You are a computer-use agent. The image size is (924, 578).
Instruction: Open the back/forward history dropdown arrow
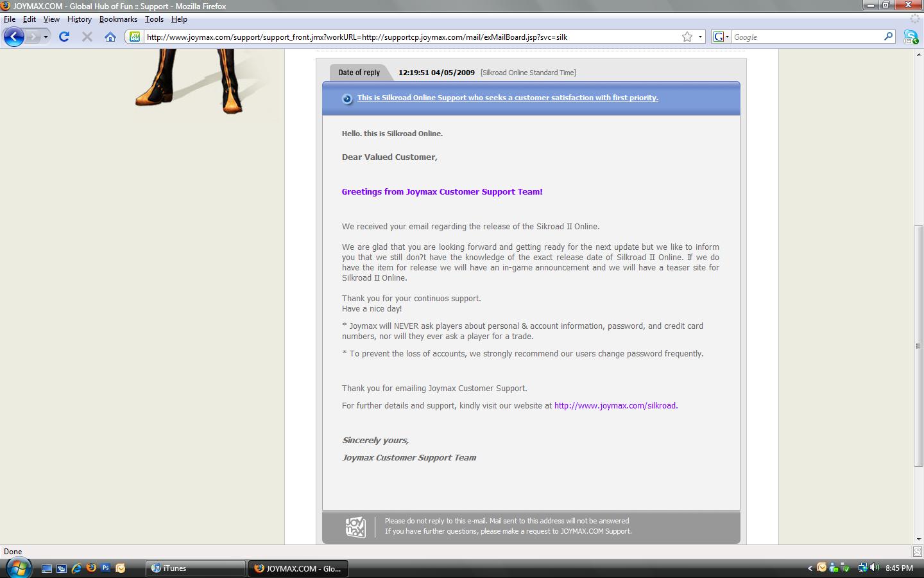(46, 37)
